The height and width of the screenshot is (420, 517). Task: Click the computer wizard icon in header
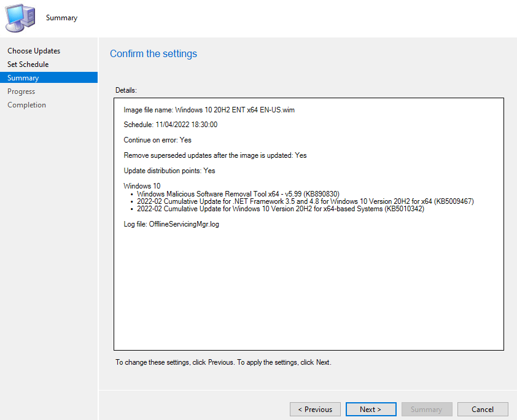pos(21,18)
